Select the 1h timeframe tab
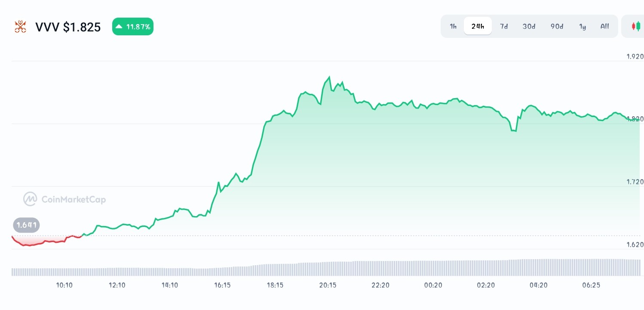This screenshot has width=644, height=310. point(453,26)
